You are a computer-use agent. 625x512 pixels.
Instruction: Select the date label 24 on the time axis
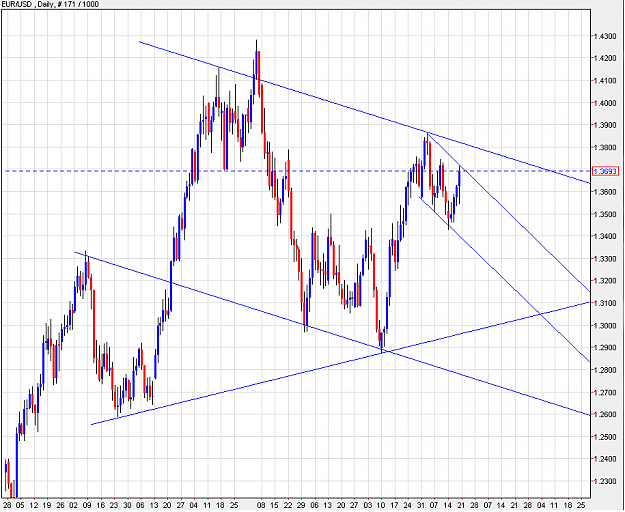pyautogui.click(x=408, y=505)
